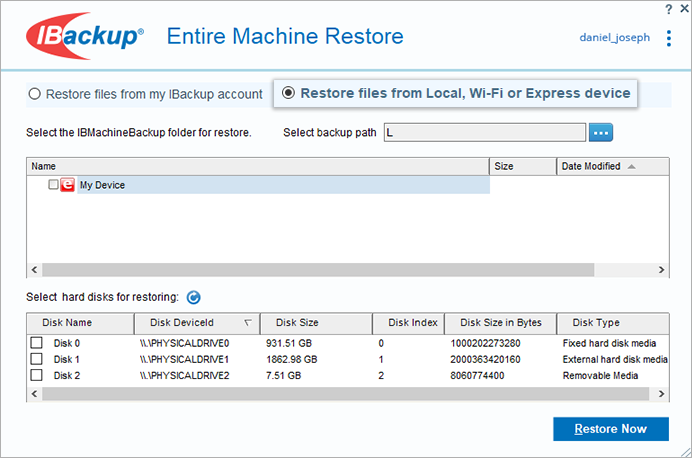Viewport: 692px width, 458px height.
Task: Click the 931.51 GB size cell
Action: click(x=289, y=343)
